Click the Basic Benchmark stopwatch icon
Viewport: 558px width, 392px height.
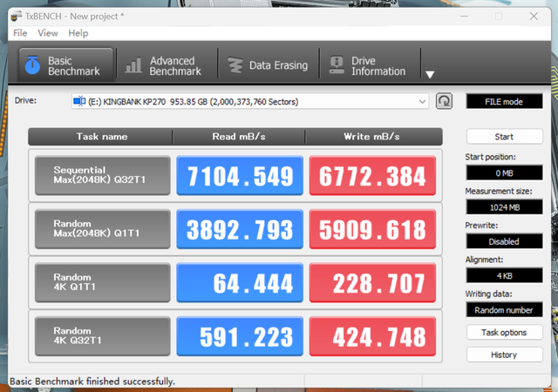point(32,65)
